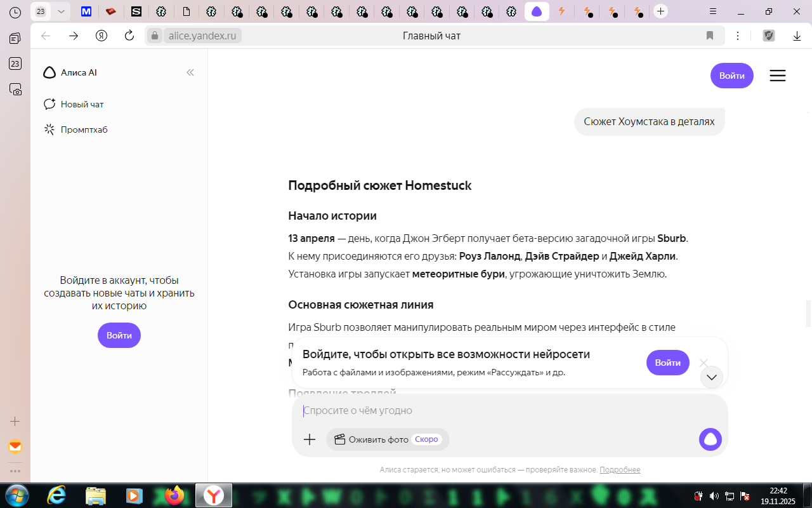Open the new browser tab plus button

pos(660,11)
